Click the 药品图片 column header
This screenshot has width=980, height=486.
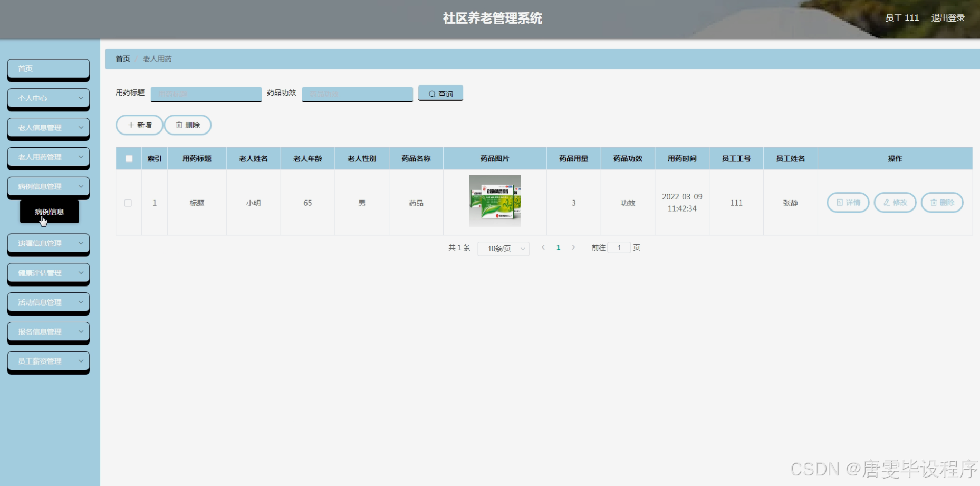tap(495, 159)
